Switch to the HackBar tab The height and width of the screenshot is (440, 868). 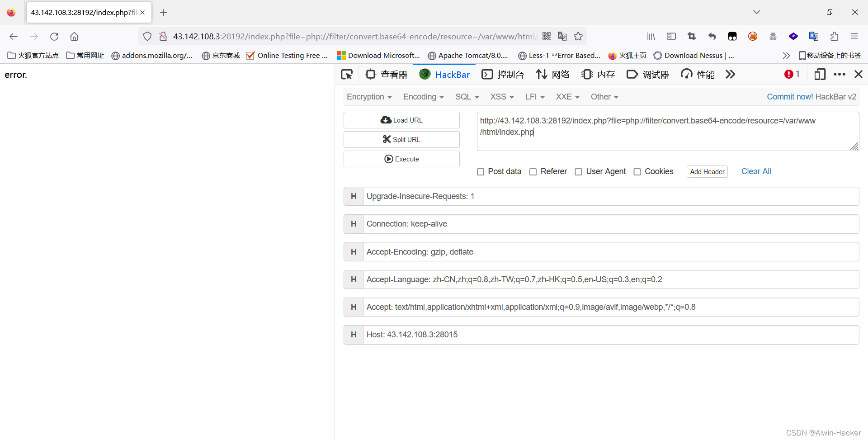pyautogui.click(x=445, y=75)
